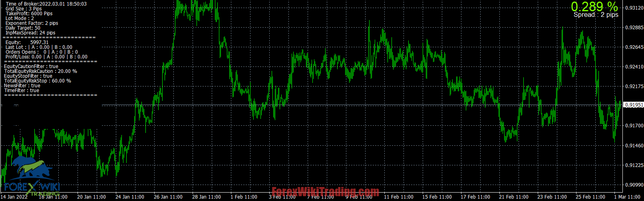Click 'Exponent Factor: 2 pips' text

32,23
